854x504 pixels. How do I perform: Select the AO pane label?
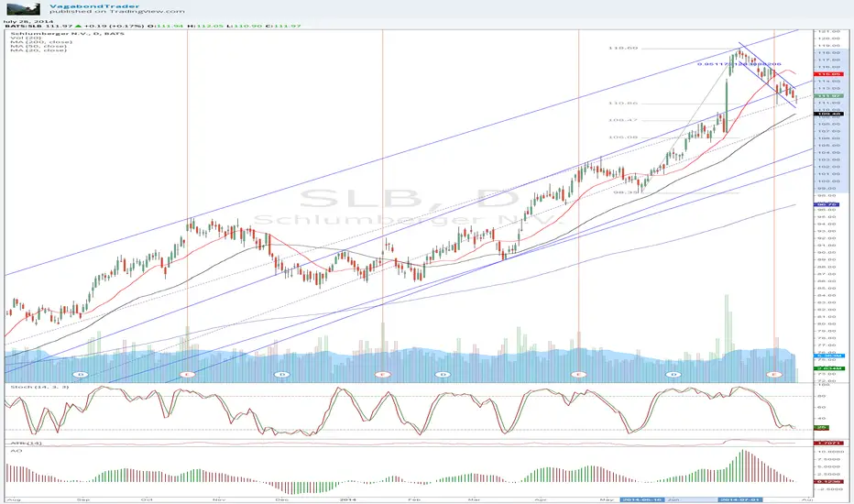[15, 451]
